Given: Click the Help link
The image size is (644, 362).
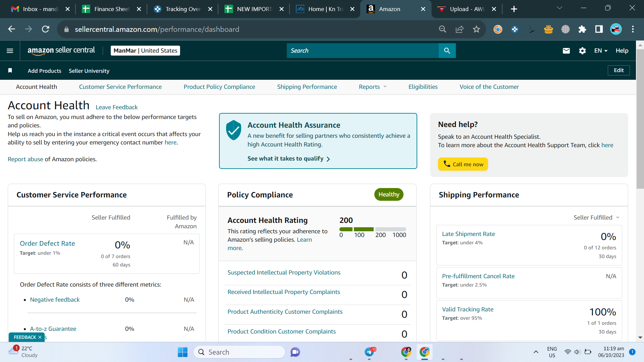Looking at the screenshot, I should (622, 51).
